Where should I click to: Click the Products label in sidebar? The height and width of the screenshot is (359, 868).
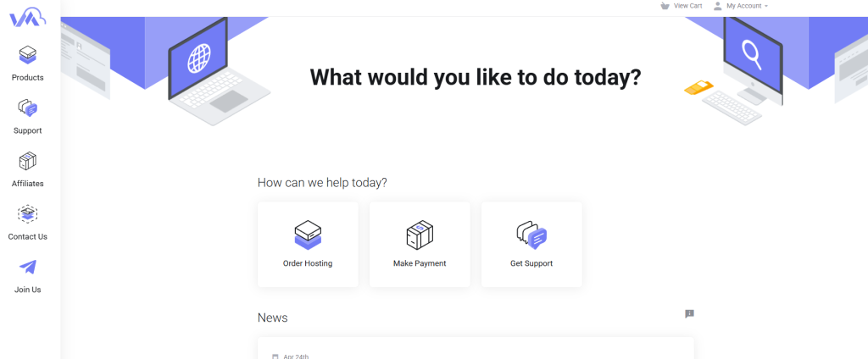point(28,77)
